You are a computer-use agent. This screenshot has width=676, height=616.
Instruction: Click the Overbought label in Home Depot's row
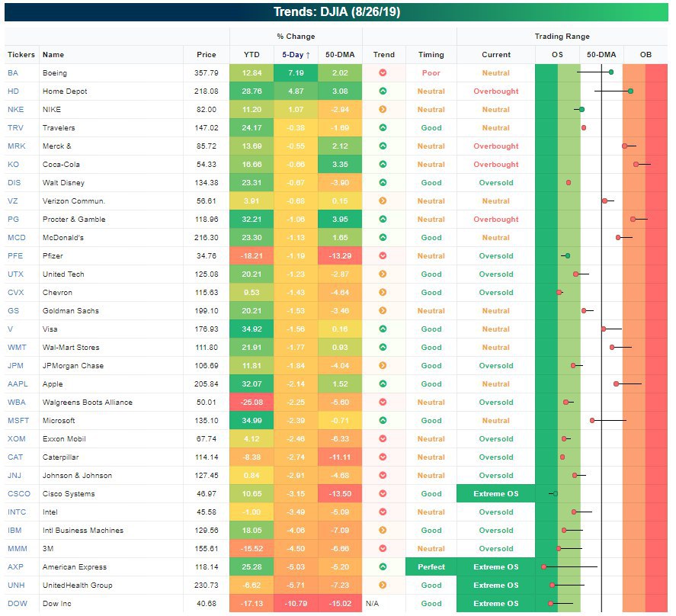(496, 91)
